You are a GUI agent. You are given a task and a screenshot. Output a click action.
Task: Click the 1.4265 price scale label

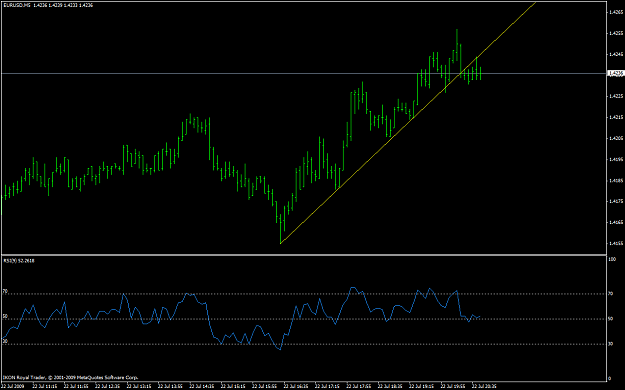click(616, 12)
